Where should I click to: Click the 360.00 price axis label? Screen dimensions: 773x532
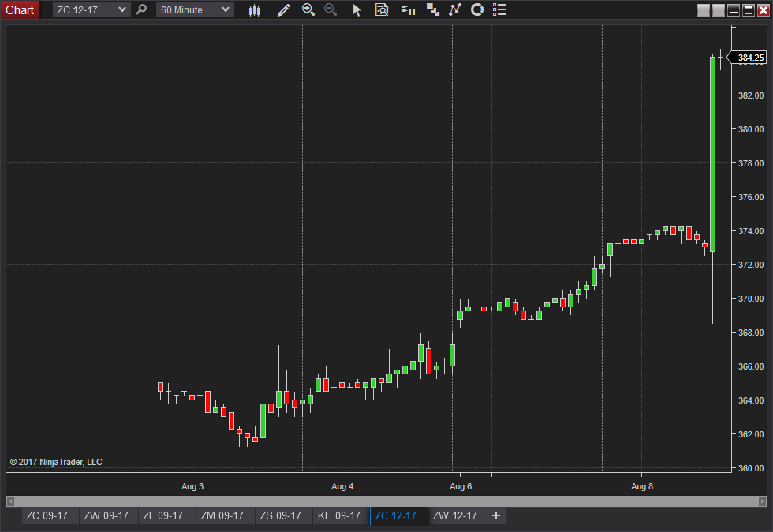point(751,468)
